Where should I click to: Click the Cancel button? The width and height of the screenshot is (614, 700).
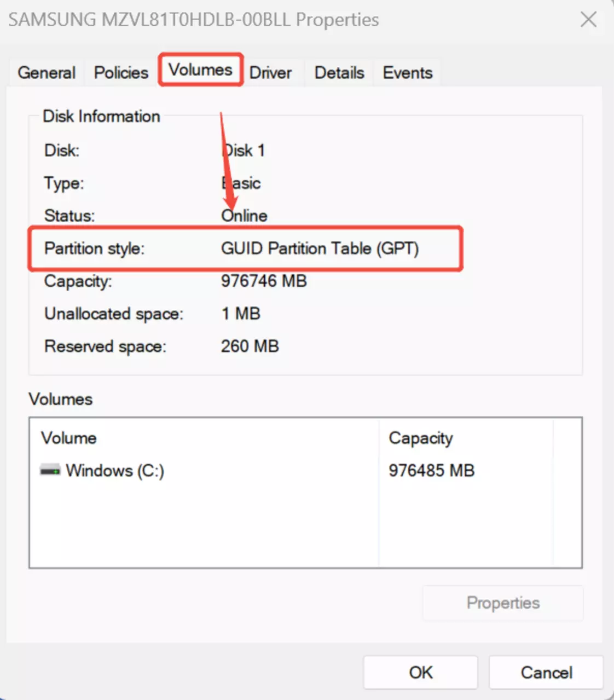(x=546, y=672)
